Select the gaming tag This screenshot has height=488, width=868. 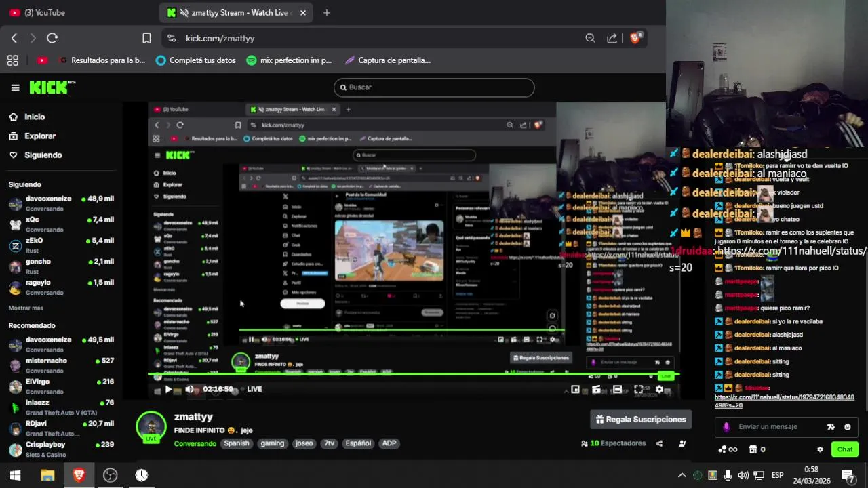point(272,443)
